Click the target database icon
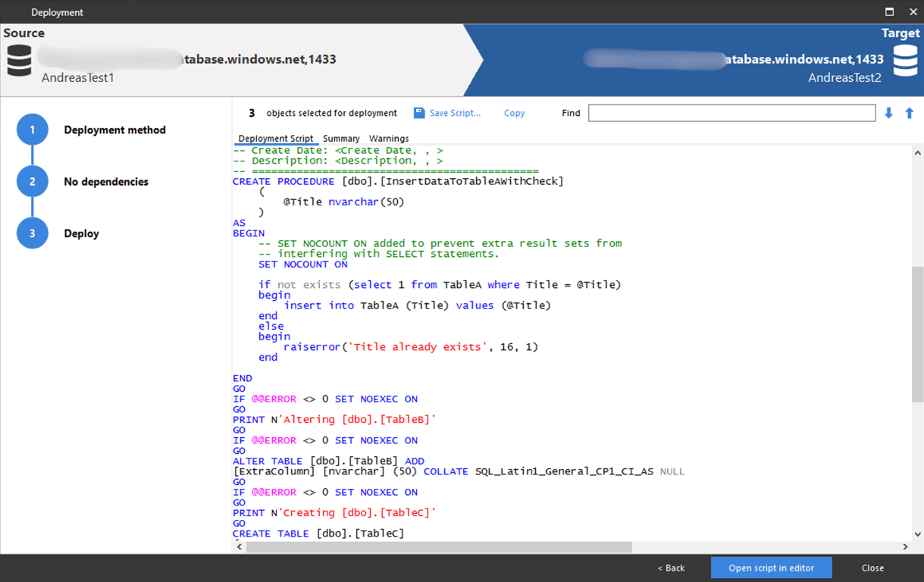924x582 pixels. coord(905,61)
